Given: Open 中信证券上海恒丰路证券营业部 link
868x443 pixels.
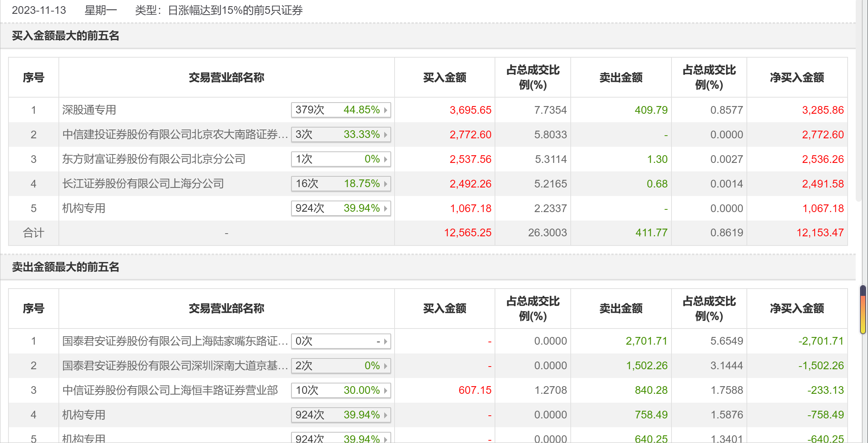Looking at the screenshot, I should [170, 390].
